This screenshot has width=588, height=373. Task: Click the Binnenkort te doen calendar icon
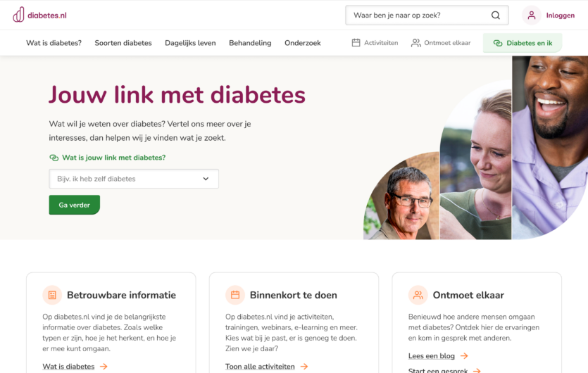[235, 295]
